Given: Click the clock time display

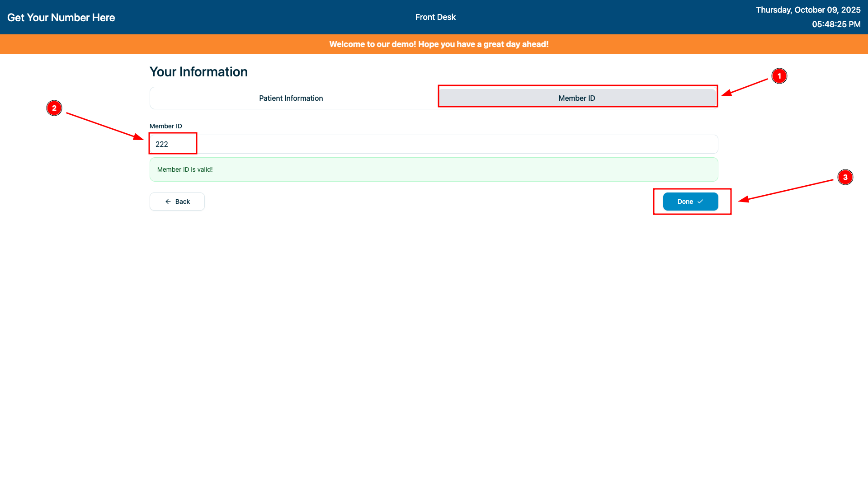Looking at the screenshot, I should coord(836,24).
